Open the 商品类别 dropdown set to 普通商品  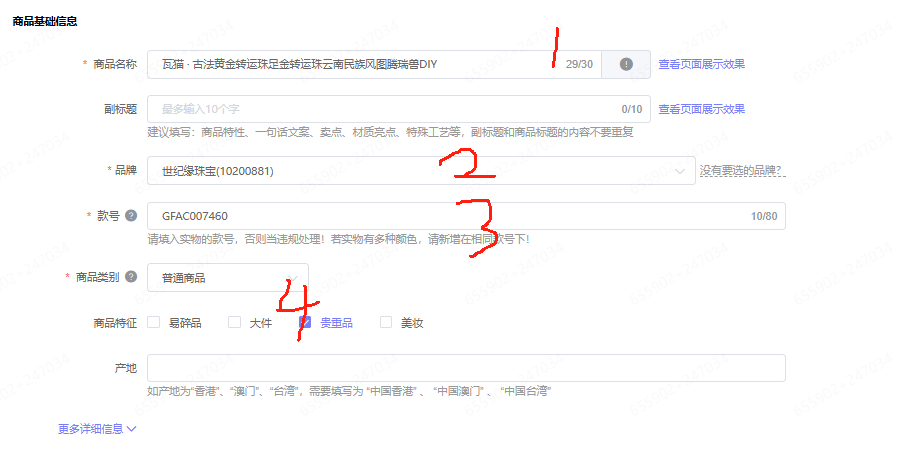coord(227,278)
